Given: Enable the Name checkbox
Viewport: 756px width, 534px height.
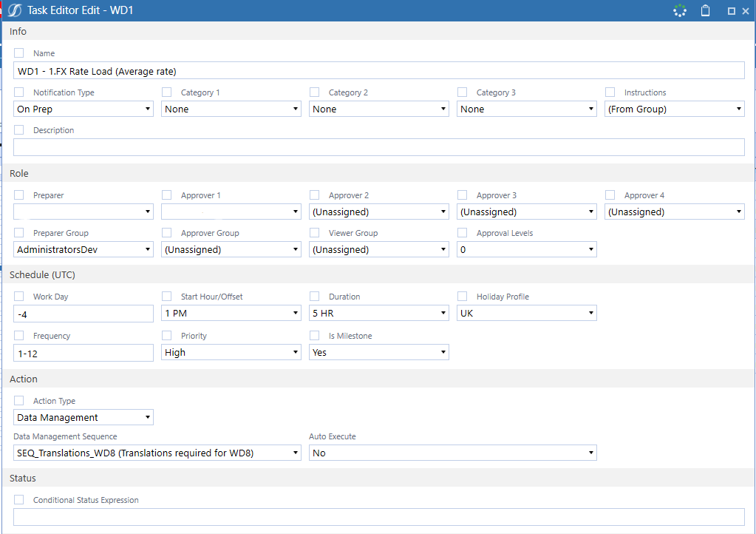Looking at the screenshot, I should coord(18,53).
